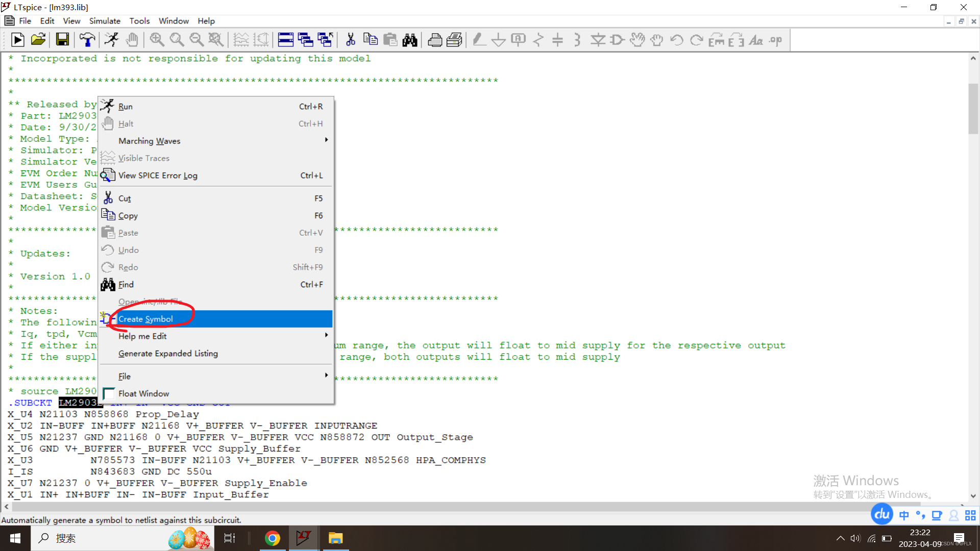The width and height of the screenshot is (980, 551).
Task: Click the Stop/Halt simulation icon
Action: click(x=132, y=40)
